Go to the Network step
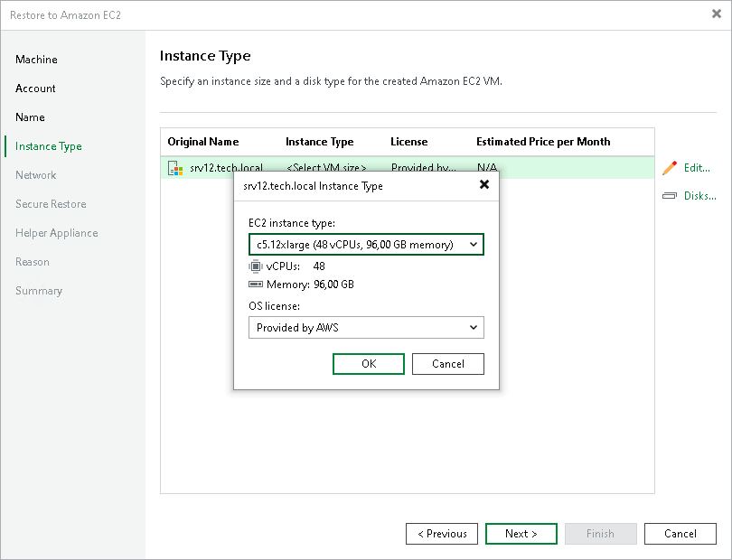The height and width of the screenshot is (560, 732). (x=35, y=175)
